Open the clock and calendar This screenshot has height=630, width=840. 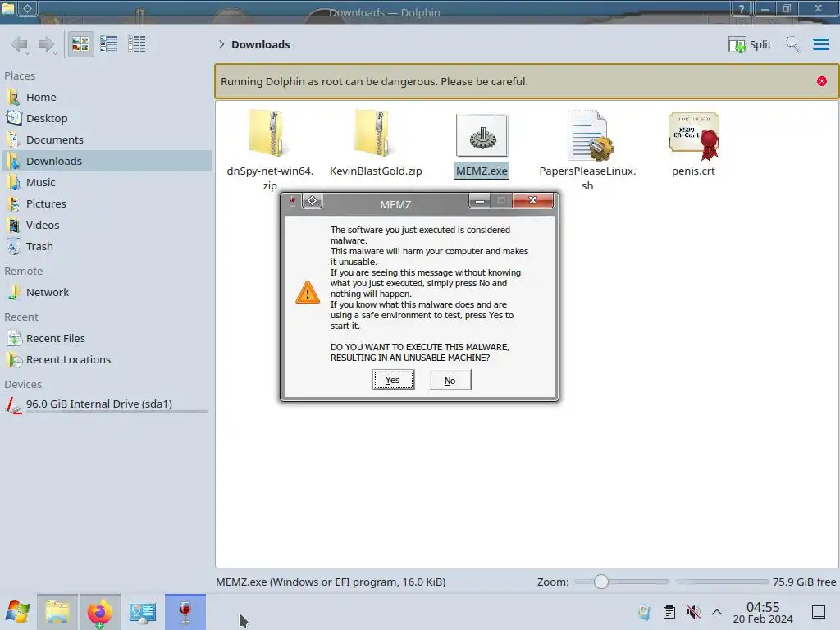tap(763, 612)
